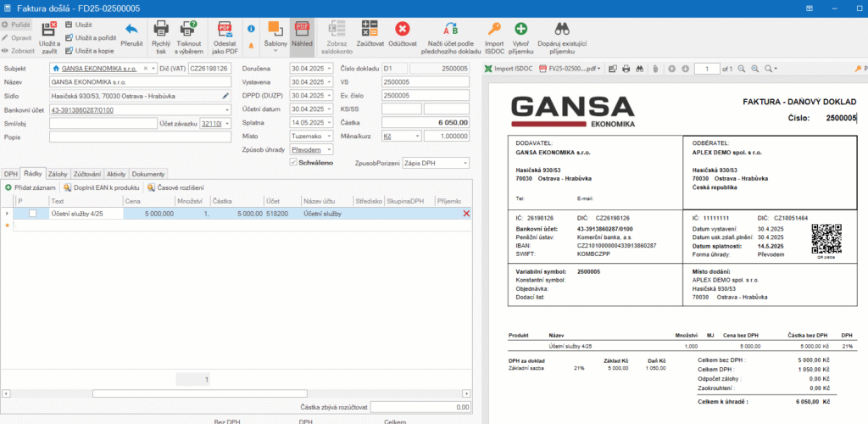Click the Uložit a zavřít save icon
This screenshot has width=868, height=424.
49,28
